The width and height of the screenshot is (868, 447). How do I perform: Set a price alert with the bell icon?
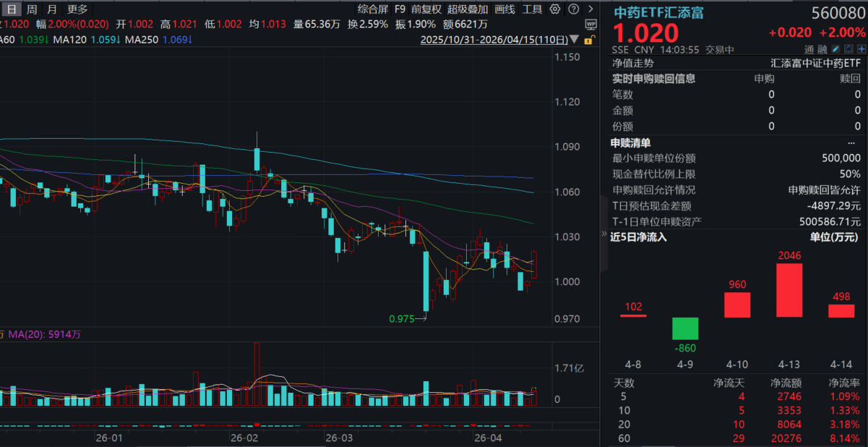pos(848,48)
